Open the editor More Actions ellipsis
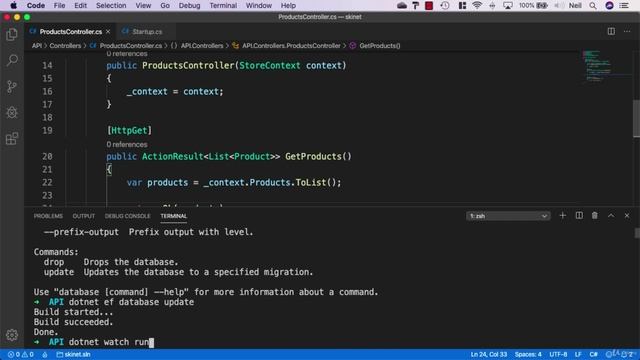This screenshot has height=360, width=640. coord(627,31)
